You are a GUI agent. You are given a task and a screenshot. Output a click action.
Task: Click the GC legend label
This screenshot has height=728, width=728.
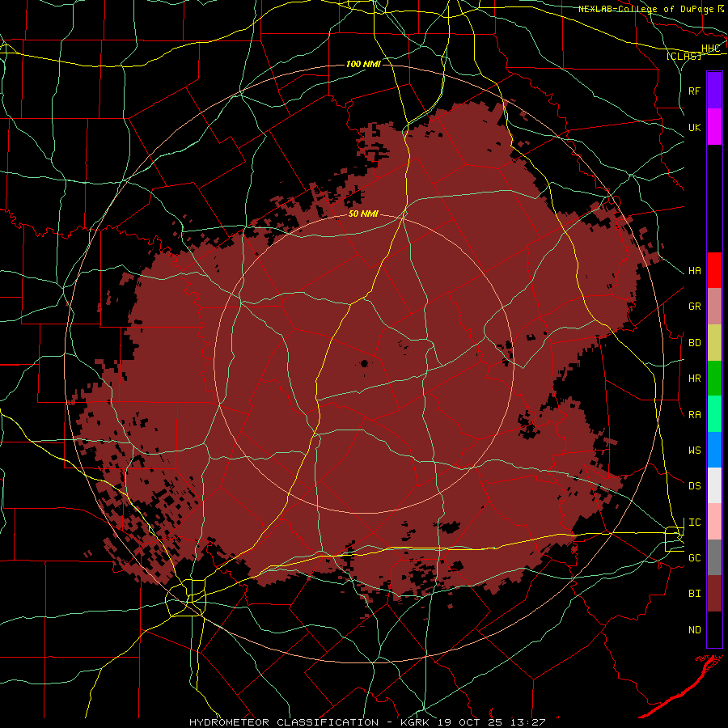click(x=694, y=558)
